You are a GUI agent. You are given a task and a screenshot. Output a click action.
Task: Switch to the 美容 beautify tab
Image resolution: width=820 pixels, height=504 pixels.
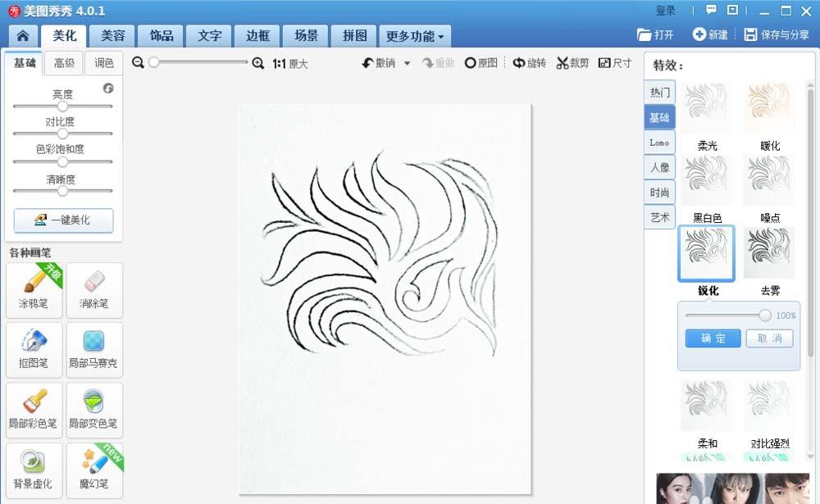pos(115,36)
